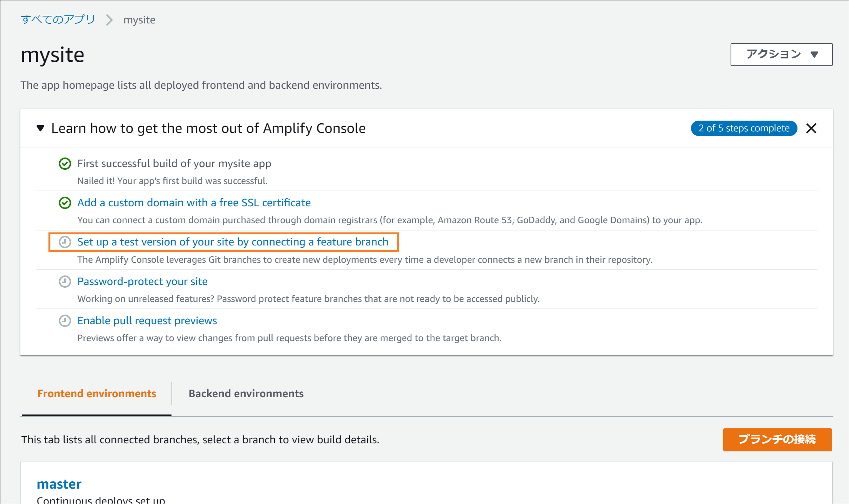Click the green check icon for first successful build
The image size is (849, 504).
(x=65, y=164)
